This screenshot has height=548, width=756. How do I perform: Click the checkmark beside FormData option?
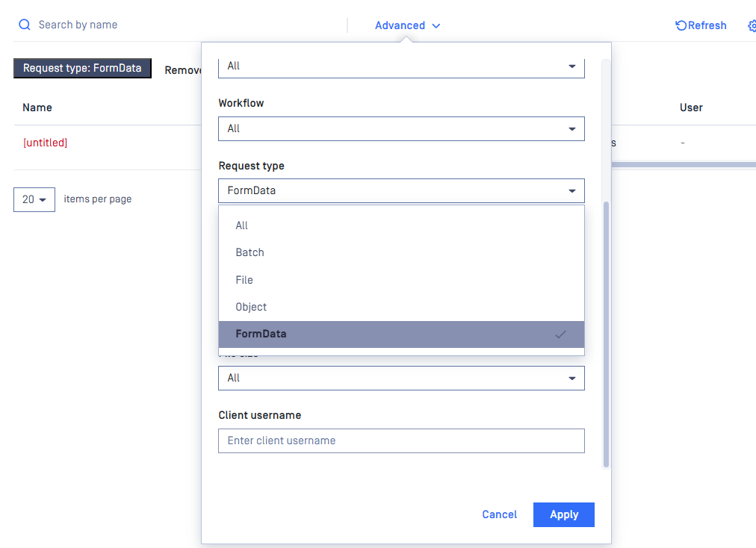[560, 334]
